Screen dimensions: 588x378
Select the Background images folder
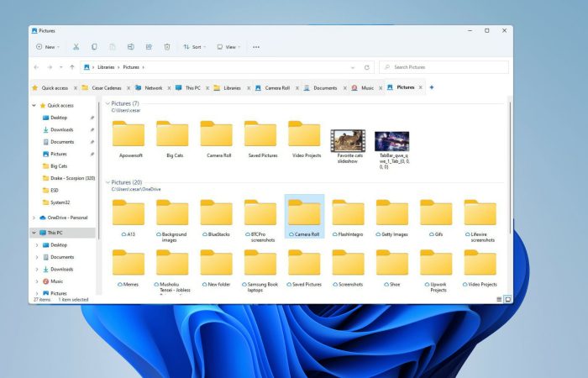(x=172, y=220)
